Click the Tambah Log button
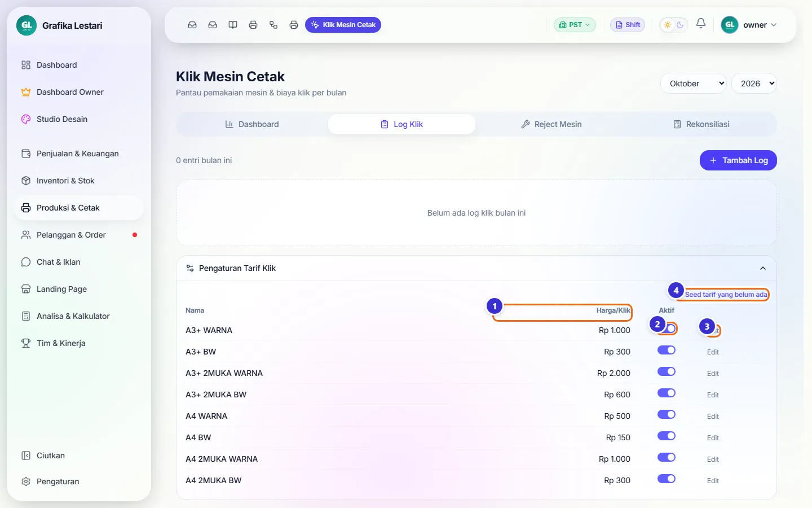The height and width of the screenshot is (508, 812). 738,160
